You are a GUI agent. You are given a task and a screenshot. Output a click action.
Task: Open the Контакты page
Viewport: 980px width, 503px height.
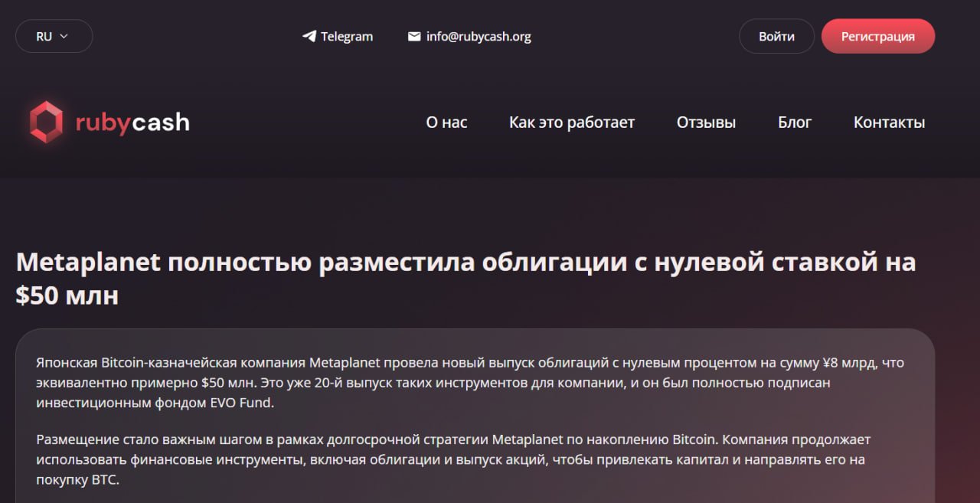pos(889,122)
